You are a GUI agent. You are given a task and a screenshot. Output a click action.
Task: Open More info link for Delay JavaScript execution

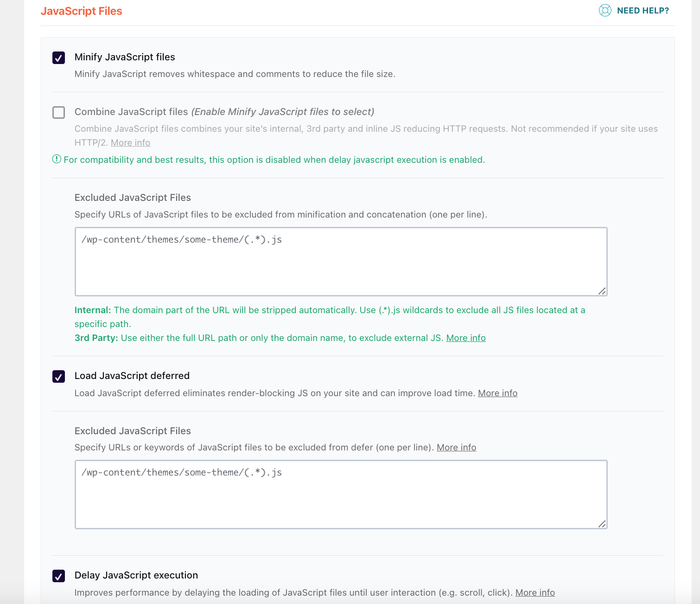tap(535, 592)
